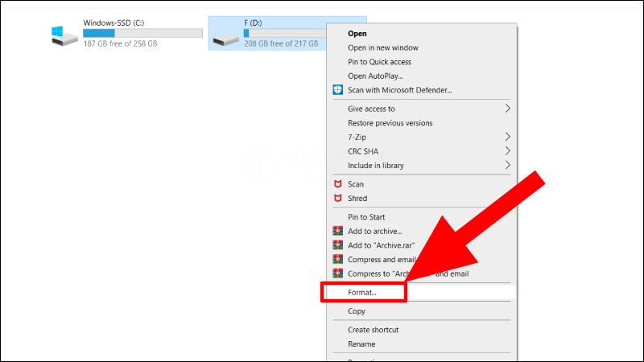Choose Restore previous versions
Screen dimensions: 644x362
[x=390, y=123]
